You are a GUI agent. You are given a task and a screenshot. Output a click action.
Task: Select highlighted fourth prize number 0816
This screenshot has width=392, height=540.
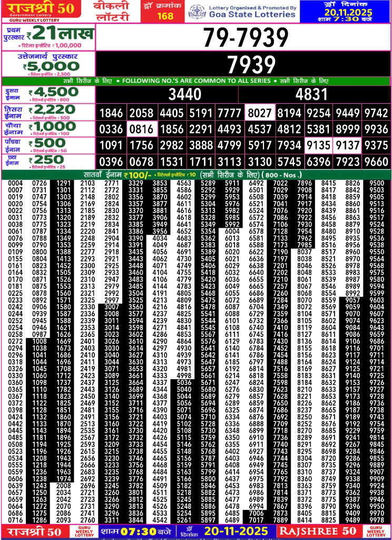(x=143, y=130)
